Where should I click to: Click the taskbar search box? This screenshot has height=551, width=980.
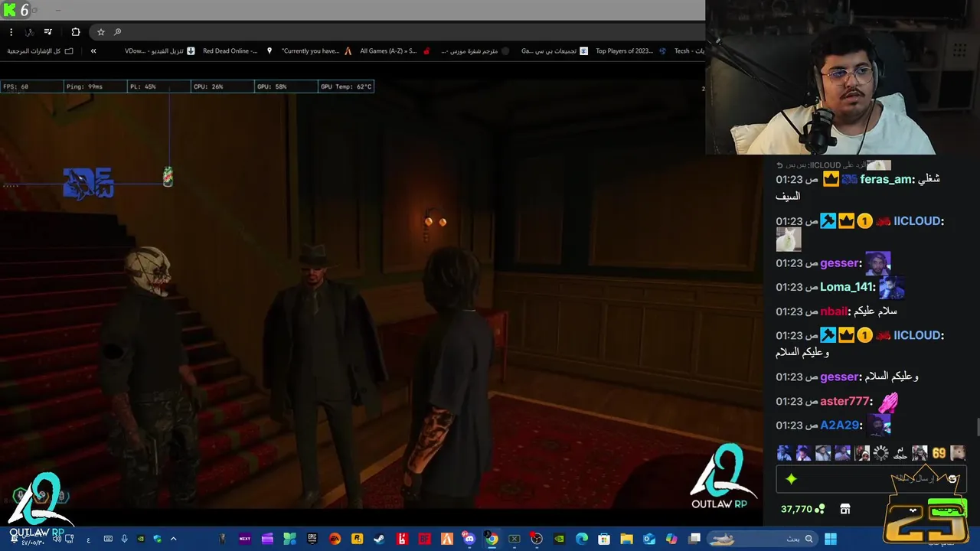[762, 539]
